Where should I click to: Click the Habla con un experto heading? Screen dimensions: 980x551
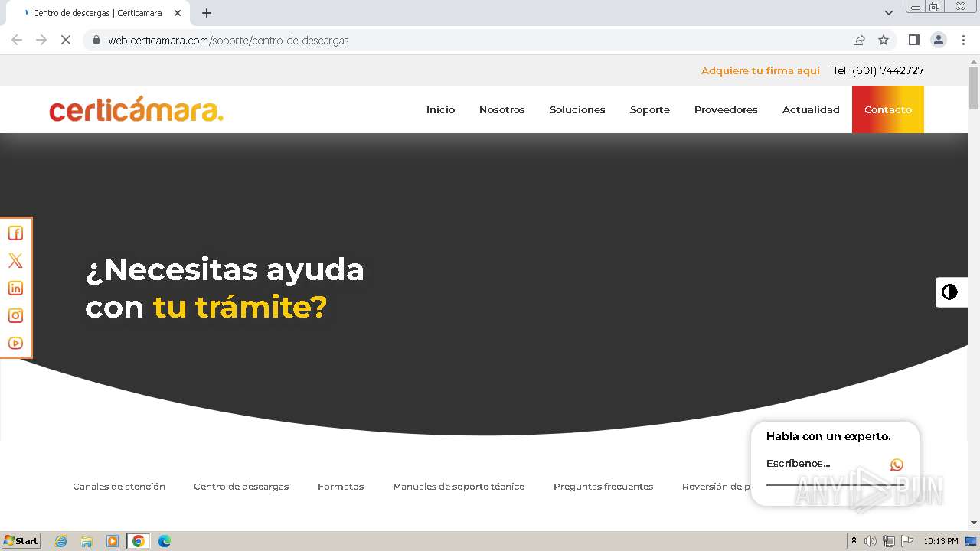[828, 436]
